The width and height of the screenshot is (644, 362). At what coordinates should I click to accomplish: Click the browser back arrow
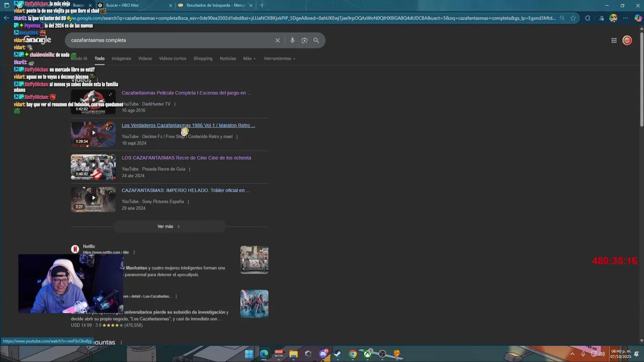click(7, 18)
